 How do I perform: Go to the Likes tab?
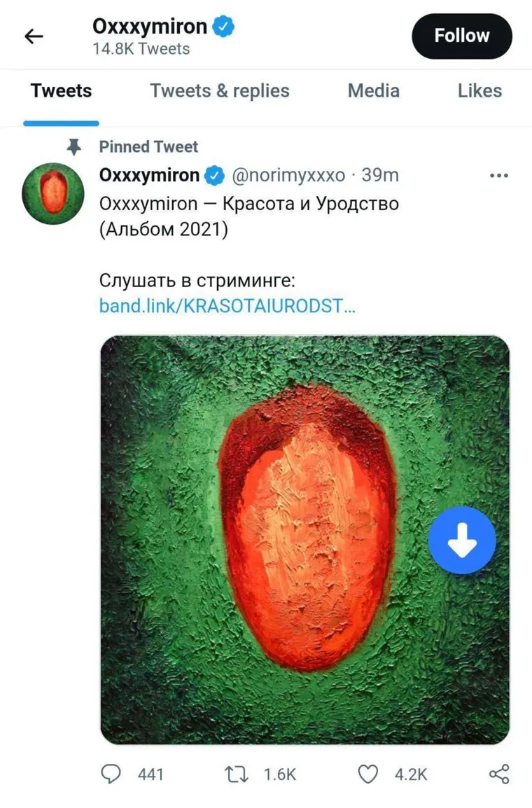click(x=479, y=91)
